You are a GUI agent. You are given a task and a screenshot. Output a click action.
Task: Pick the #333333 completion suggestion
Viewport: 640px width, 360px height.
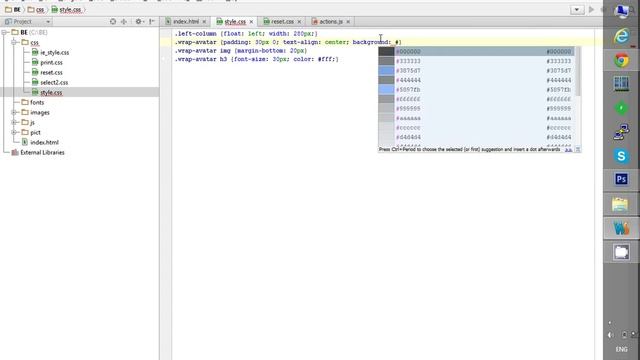pos(476,61)
